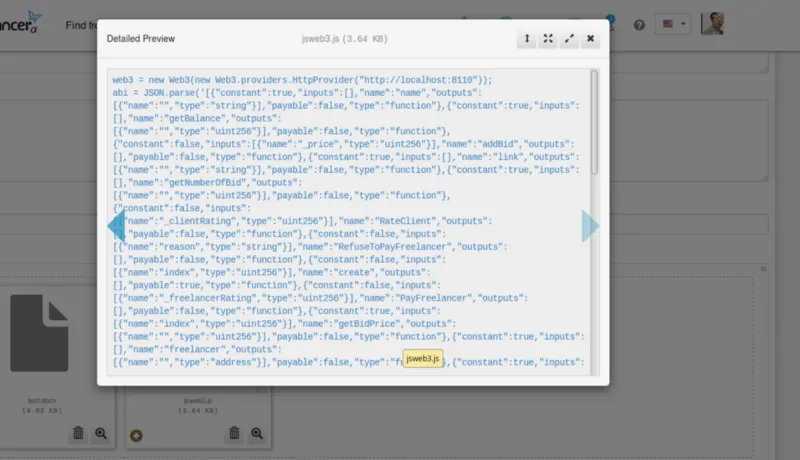Delete the test.docx file

[x=78, y=433]
